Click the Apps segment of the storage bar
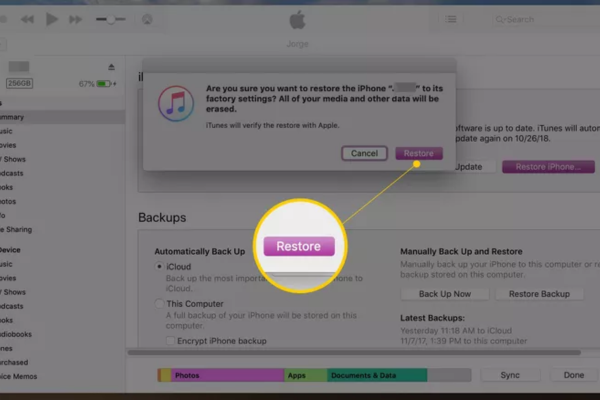600x400 pixels. [x=306, y=375]
